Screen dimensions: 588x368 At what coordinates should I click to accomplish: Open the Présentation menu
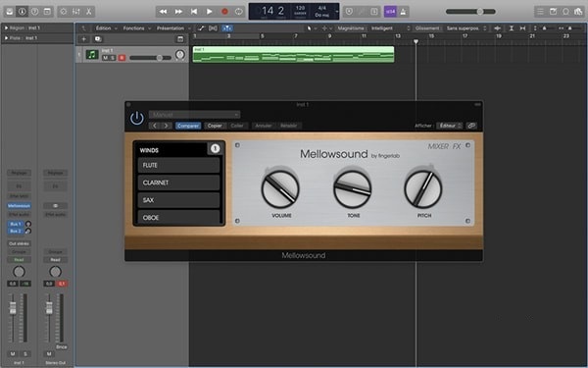(x=173, y=28)
